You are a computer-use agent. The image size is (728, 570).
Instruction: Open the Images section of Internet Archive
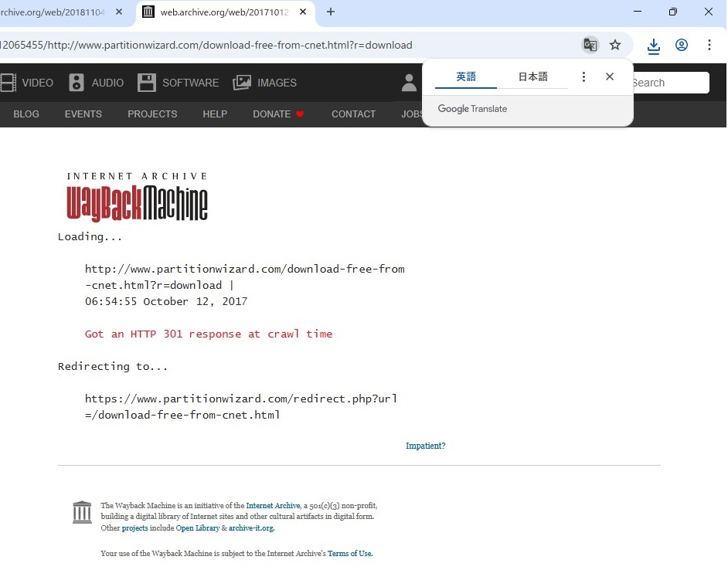click(265, 83)
